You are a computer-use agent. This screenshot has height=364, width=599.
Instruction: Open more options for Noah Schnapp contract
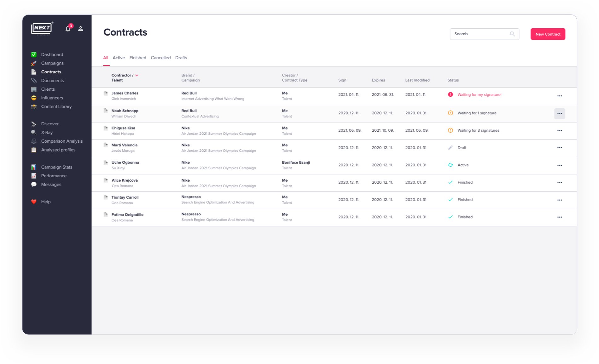click(559, 114)
